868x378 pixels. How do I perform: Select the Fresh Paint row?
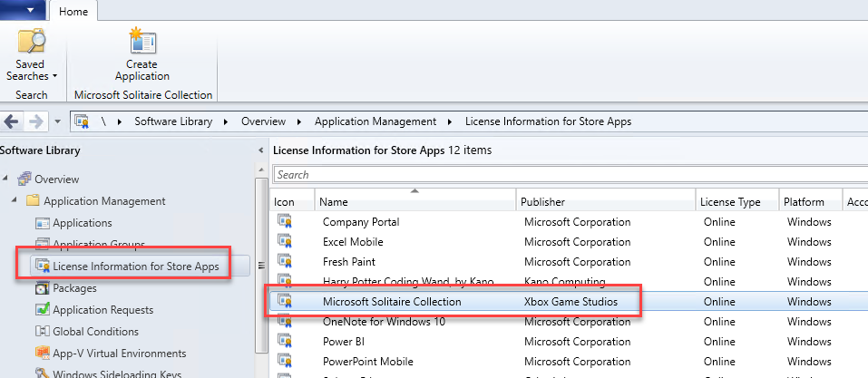[x=569, y=262]
